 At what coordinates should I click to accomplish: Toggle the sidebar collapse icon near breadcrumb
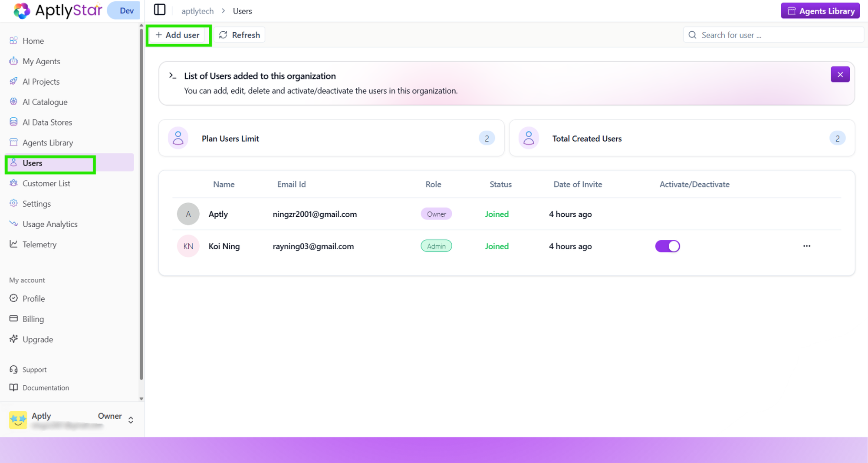tap(160, 10)
